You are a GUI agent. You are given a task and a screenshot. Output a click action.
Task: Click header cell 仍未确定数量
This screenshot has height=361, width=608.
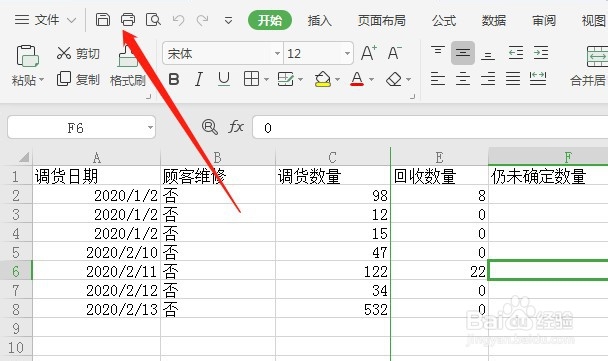coord(548,176)
